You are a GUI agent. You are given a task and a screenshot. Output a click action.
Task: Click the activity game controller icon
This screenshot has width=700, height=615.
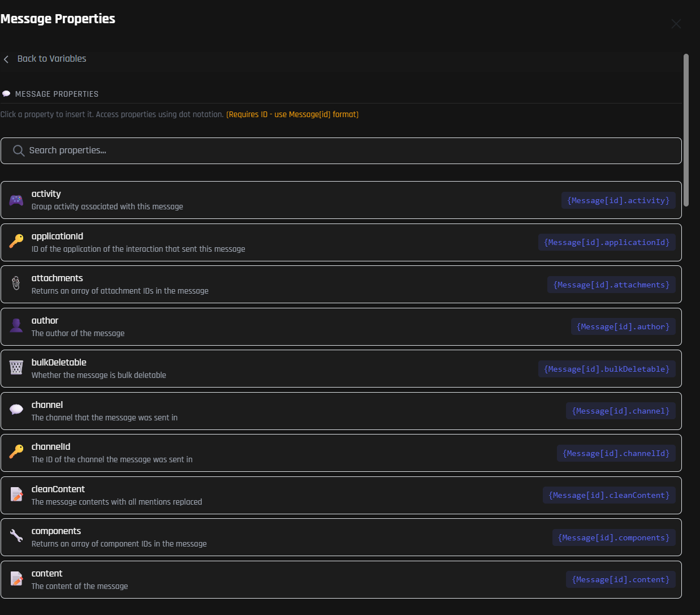coord(16,200)
